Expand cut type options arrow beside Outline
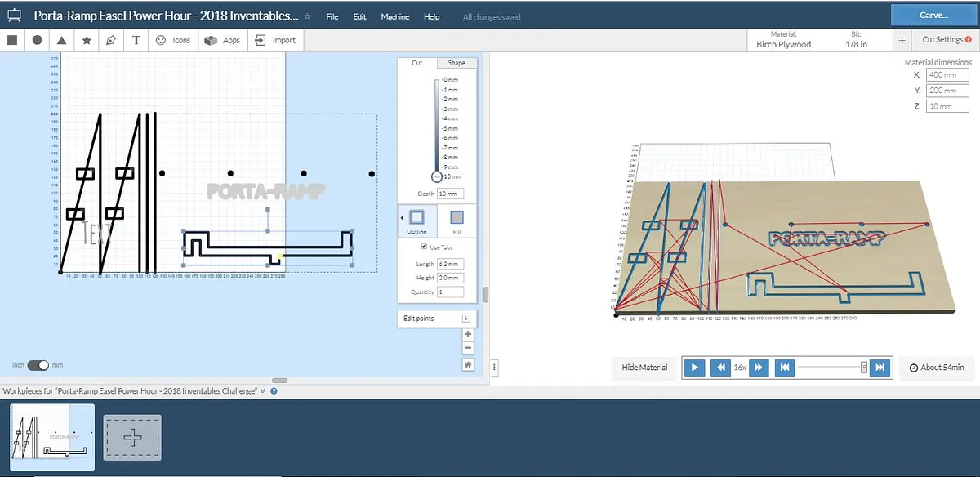980x477 pixels. pyautogui.click(x=402, y=217)
